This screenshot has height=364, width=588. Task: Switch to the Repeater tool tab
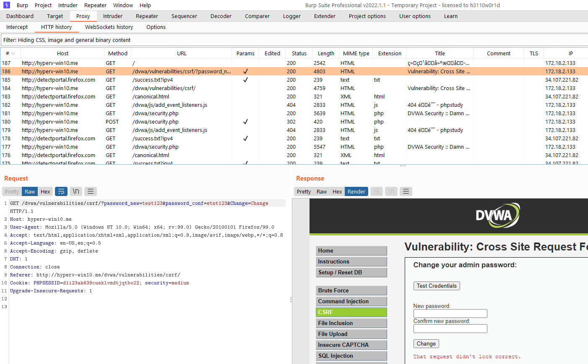[x=147, y=16]
